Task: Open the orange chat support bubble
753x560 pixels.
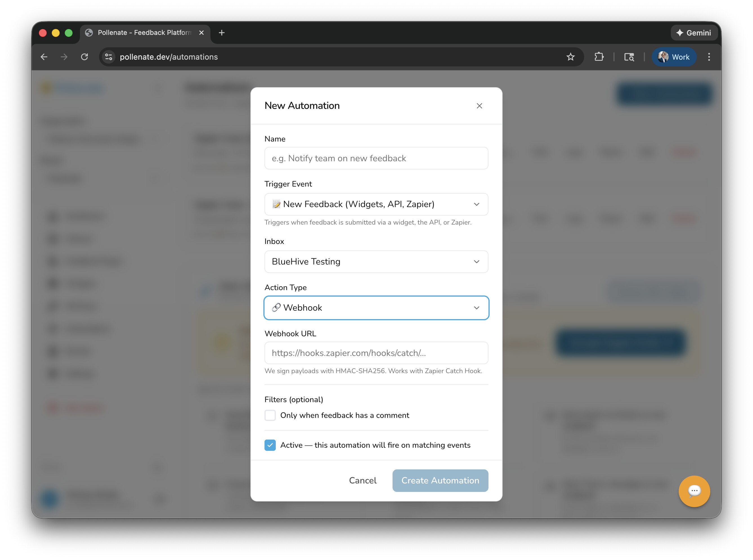Action: click(x=694, y=490)
